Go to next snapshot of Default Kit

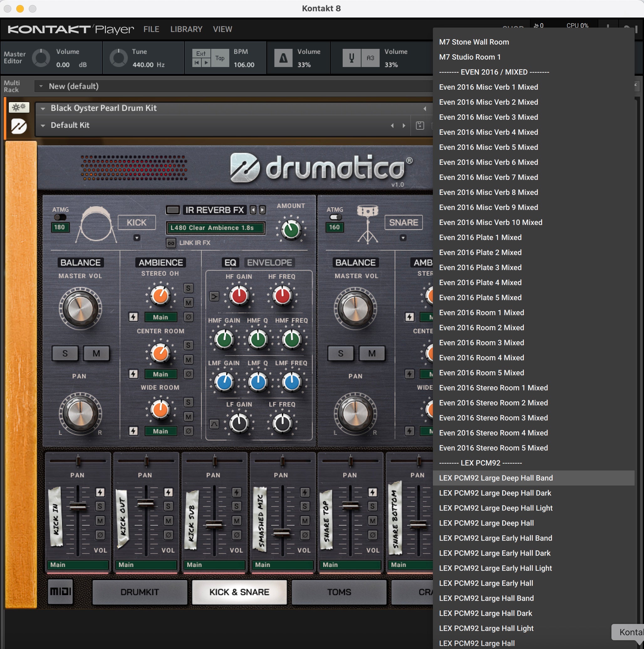click(x=404, y=125)
